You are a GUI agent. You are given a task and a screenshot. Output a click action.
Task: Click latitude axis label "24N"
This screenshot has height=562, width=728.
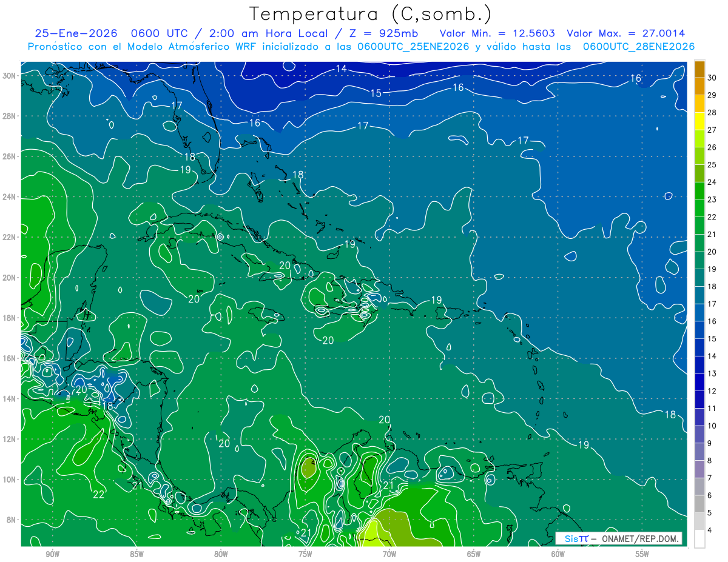(10, 196)
